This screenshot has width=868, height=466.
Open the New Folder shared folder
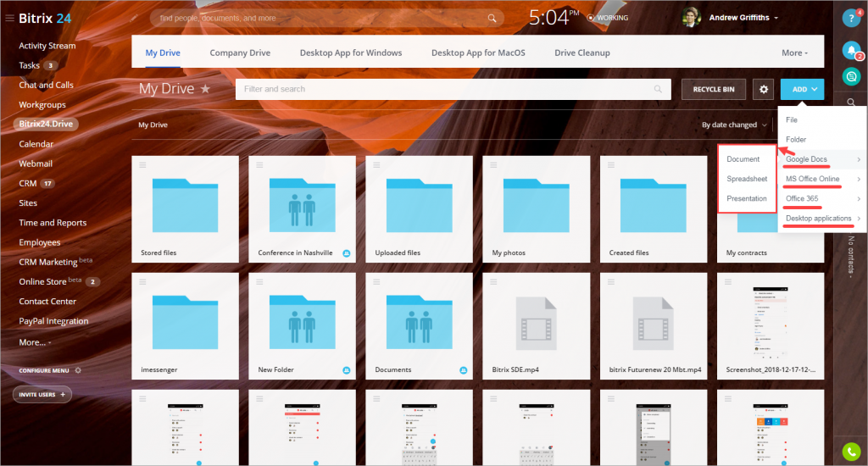point(303,326)
